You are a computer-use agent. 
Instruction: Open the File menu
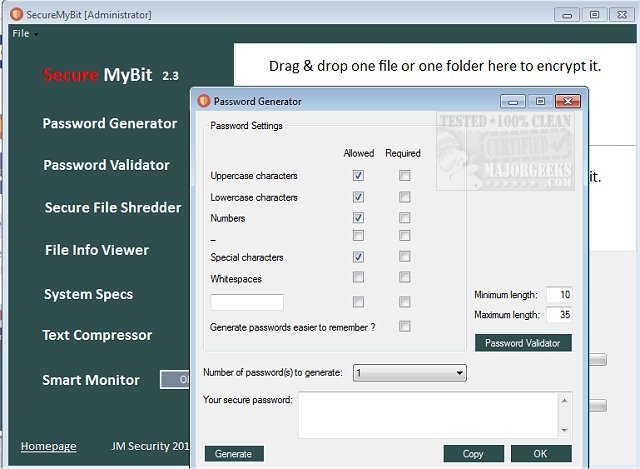[x=24, y=33]
